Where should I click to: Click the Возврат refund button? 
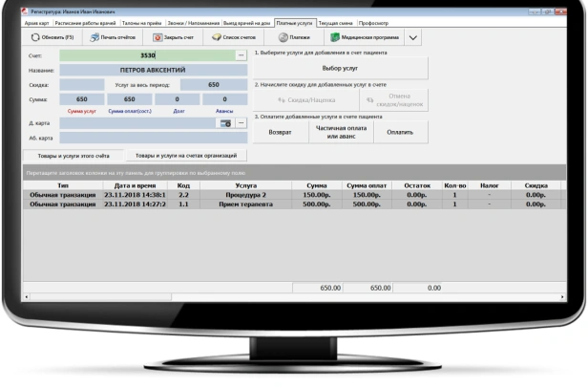pyautogui.click(x=280, y=132)
